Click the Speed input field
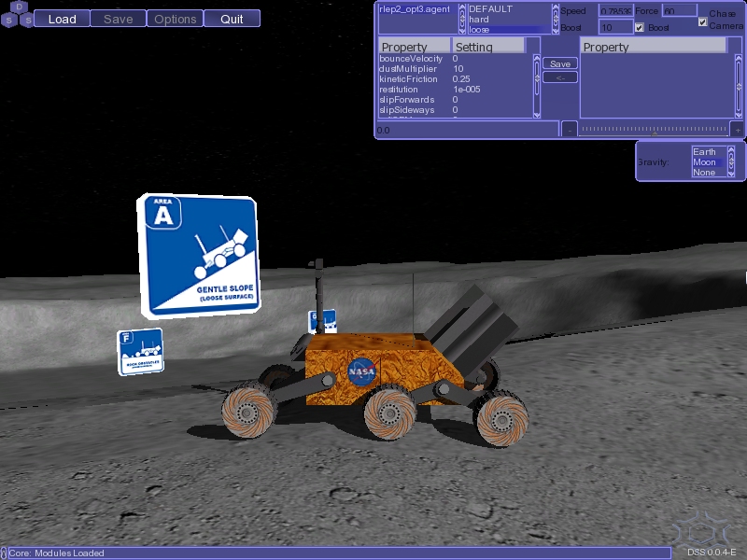 tap(616, 11)
